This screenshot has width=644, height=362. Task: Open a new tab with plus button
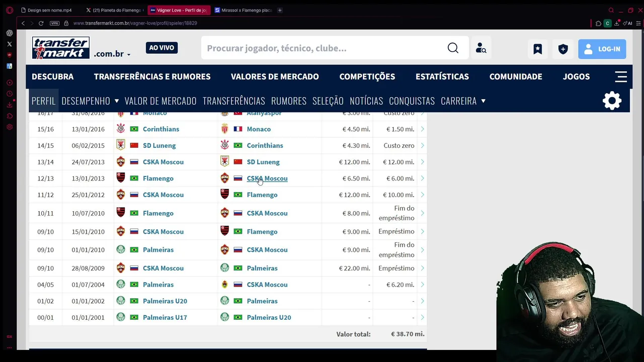pos(280,10)
